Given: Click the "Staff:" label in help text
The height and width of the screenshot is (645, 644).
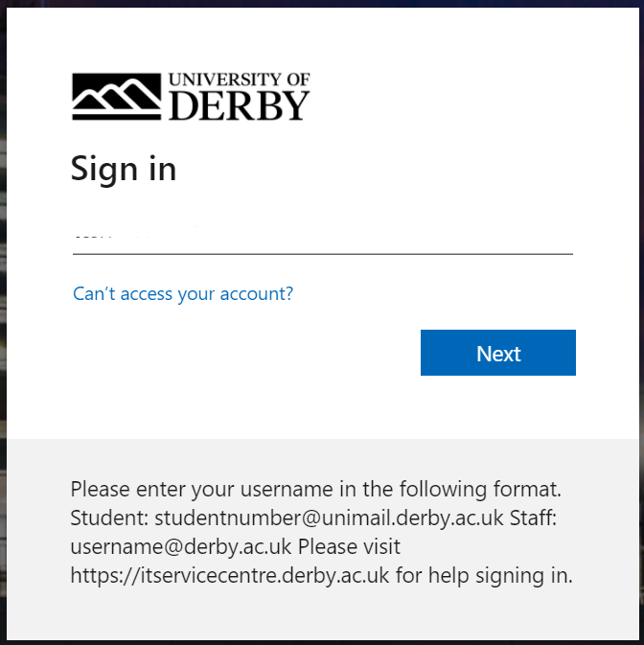Looking at the screenshot, I should pos(534,518).
